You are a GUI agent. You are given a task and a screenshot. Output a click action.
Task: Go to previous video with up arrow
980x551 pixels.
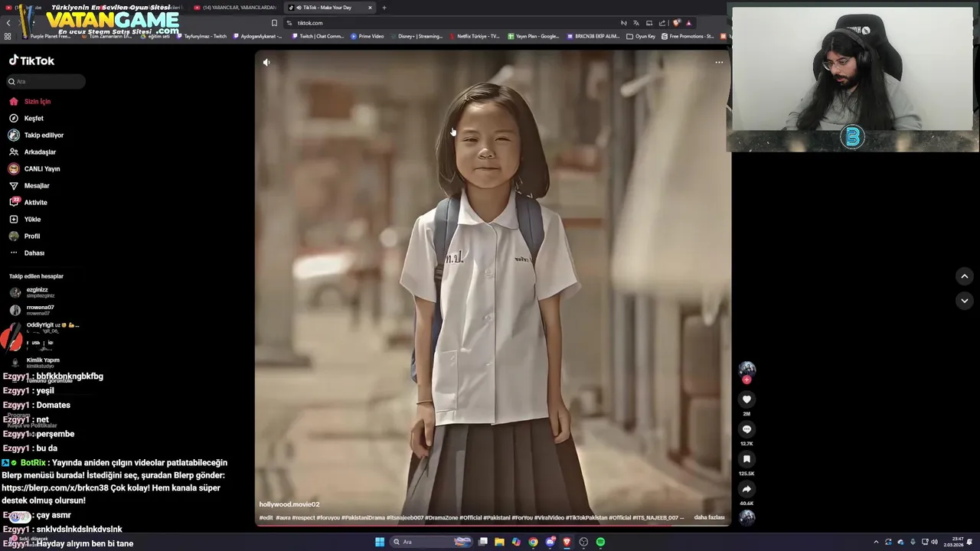pos(965,276)
